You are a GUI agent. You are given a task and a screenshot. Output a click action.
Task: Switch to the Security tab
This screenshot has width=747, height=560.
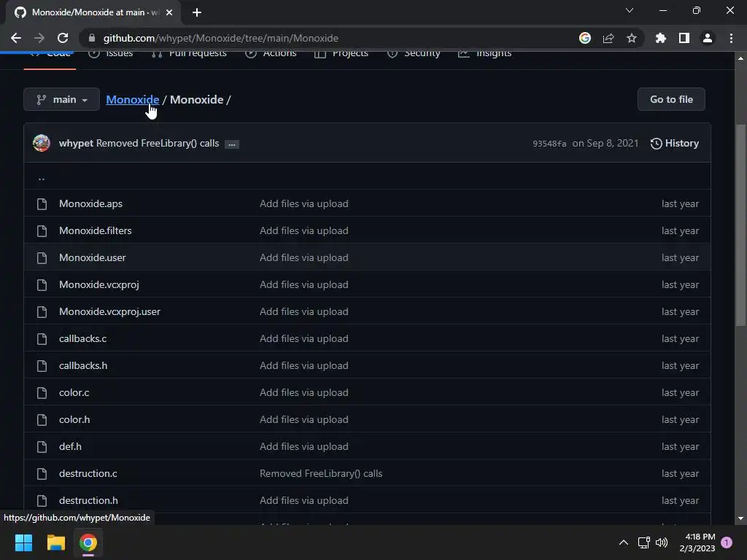414,52
